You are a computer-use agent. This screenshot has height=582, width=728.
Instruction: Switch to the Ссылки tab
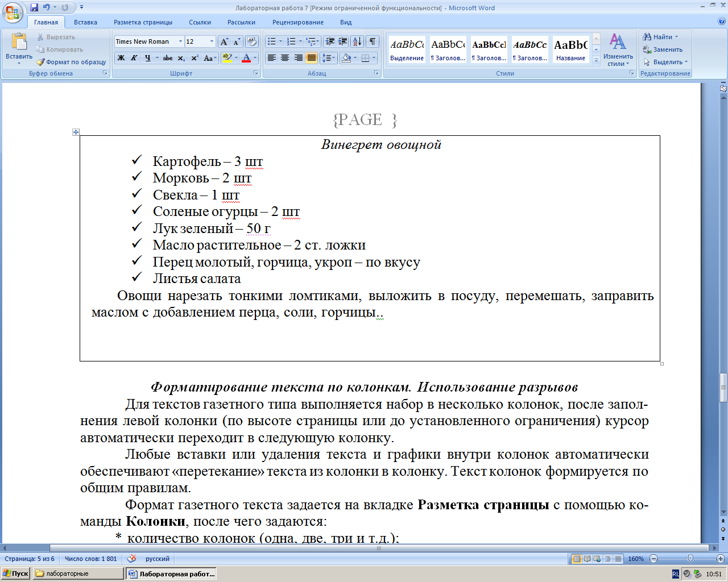[x=200, y=22]
